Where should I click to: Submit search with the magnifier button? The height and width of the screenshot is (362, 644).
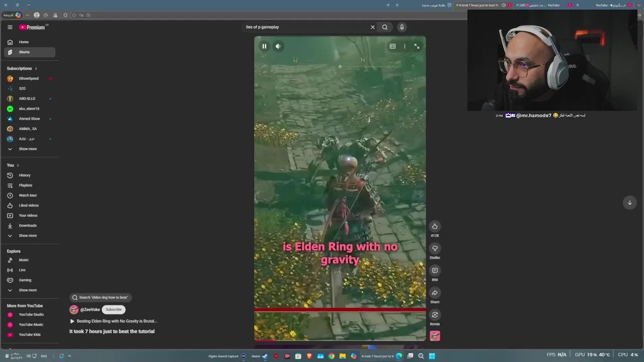[x=385, y=27]
